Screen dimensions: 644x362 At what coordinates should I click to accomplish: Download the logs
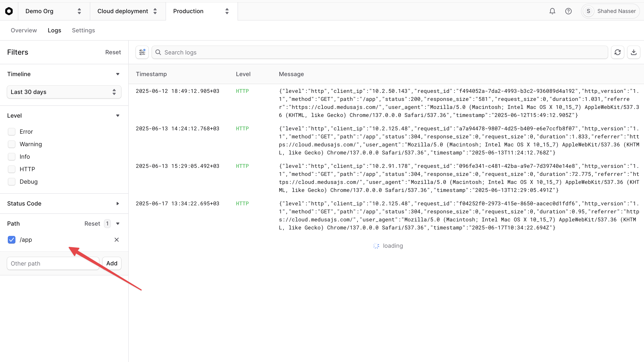tap(634, 52)
